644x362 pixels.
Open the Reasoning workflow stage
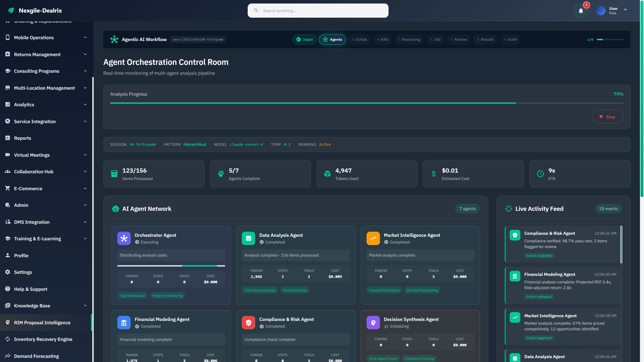click(x=409, y=40)
